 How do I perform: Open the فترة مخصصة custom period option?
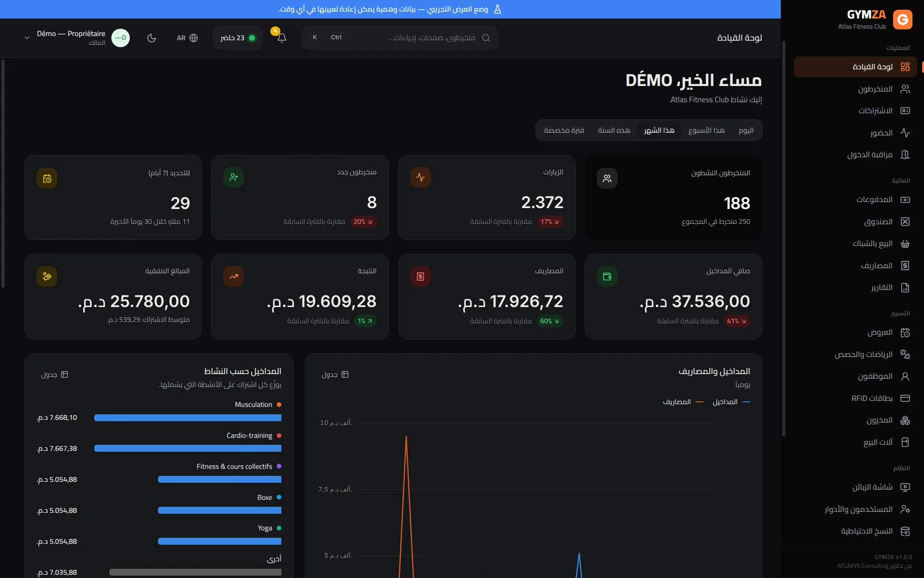point(564,130)
